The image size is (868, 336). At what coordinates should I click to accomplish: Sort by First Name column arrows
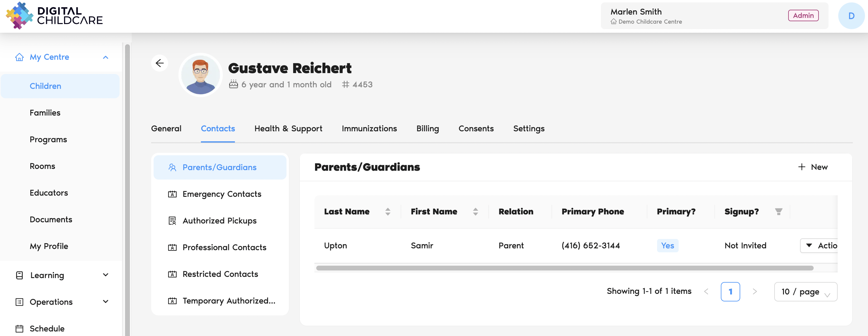(475, 211)
